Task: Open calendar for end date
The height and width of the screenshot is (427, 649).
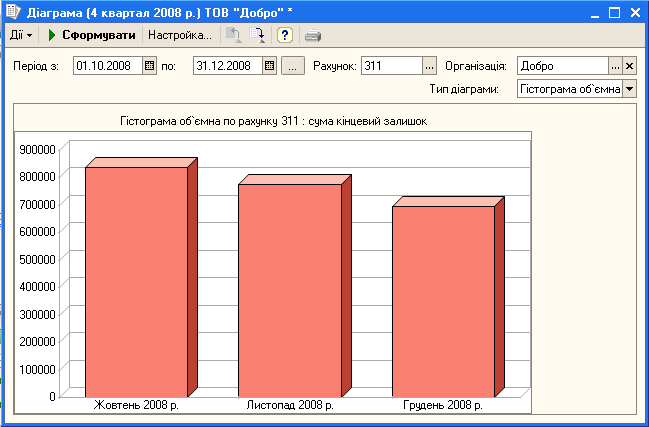Action: point(270,66)
